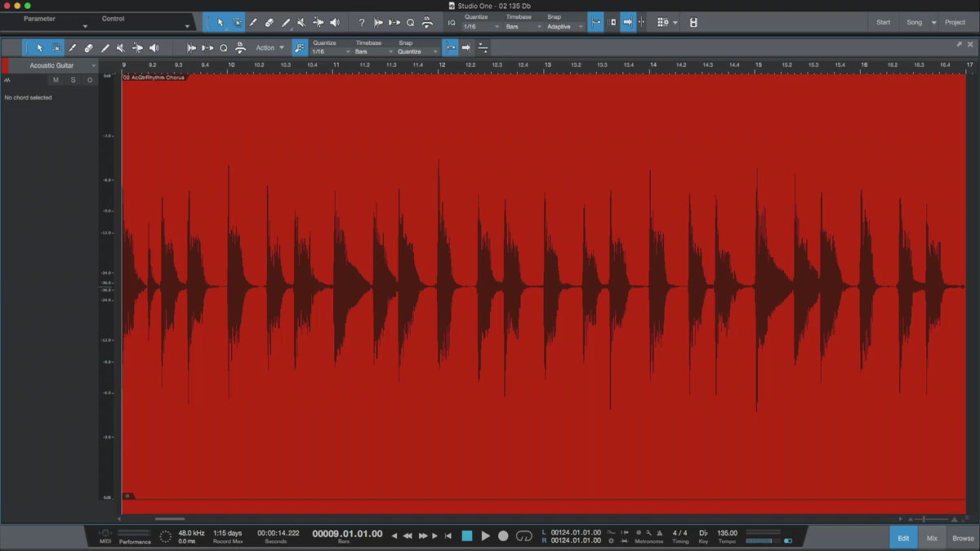Open the Browse panel tab

click(963, 538)
